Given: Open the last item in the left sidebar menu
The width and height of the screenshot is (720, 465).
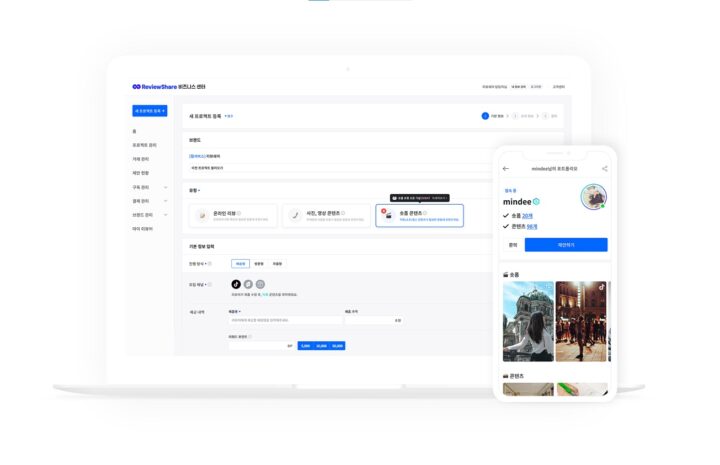Looking at the screenshot, I should pos(142,229).
